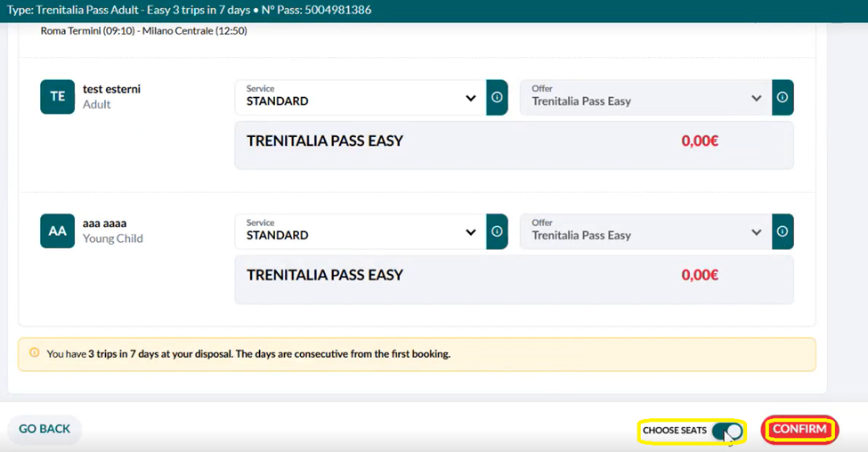Open Offer info icon for test esterni
The height and width of the screenshot is (452, 868).
coord(783,97)
